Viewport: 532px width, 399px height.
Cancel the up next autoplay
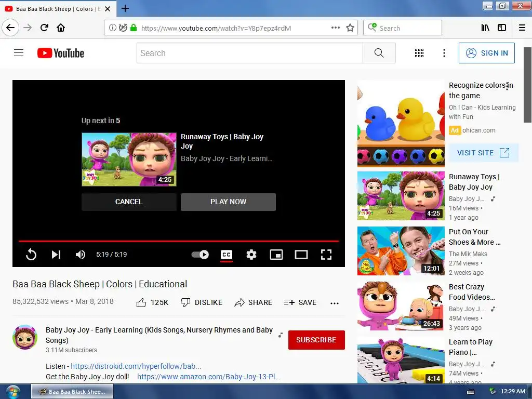[x=129, y=202]
